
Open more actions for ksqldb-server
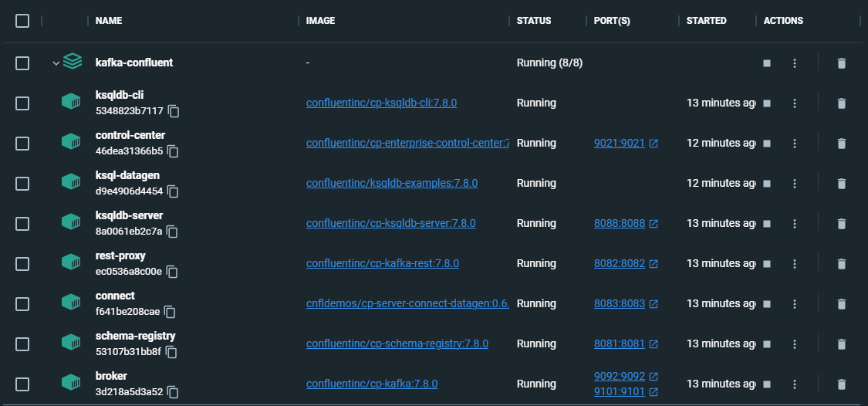pyautogui.click(x=795, y=224)
